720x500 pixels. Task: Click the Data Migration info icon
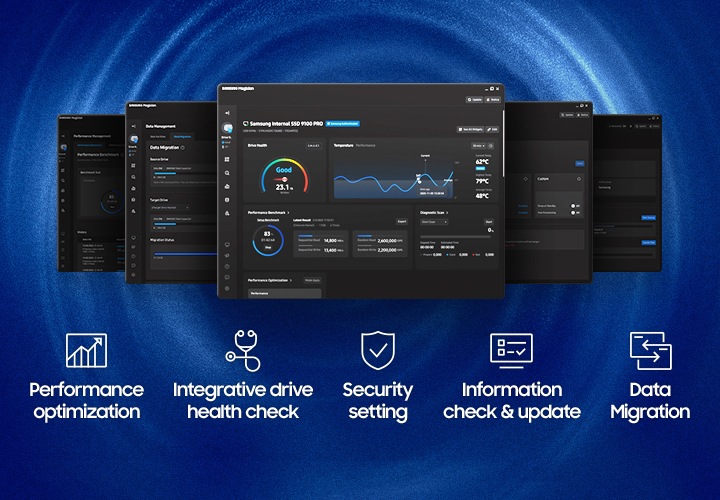(183, 148)
